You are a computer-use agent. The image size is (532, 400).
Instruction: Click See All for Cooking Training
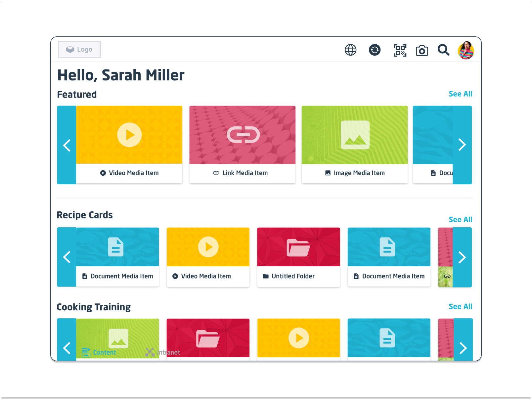(460, 307)
